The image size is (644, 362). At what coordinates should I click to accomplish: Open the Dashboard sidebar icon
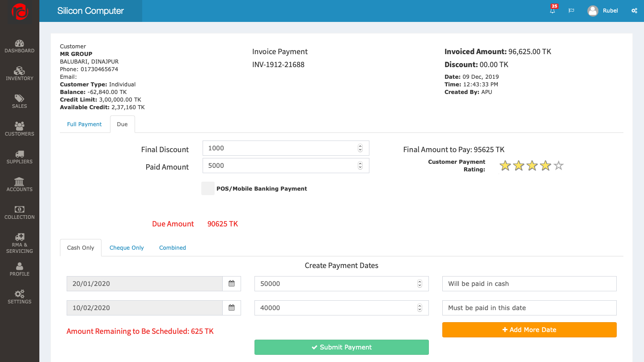pyautogui.click(x=19, y=44)
